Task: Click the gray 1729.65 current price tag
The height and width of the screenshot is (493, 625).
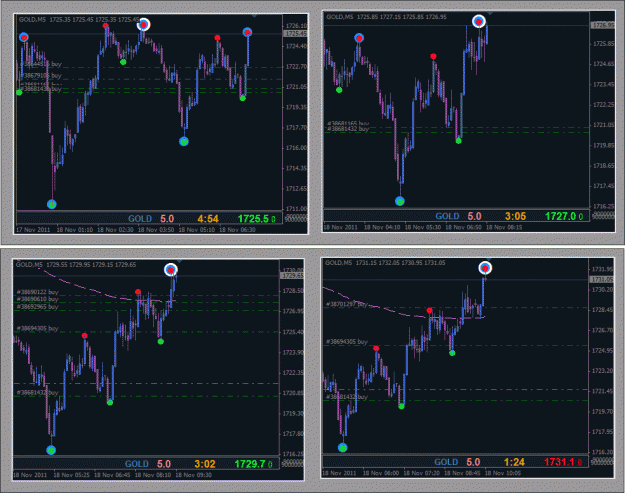Action: 293,275
